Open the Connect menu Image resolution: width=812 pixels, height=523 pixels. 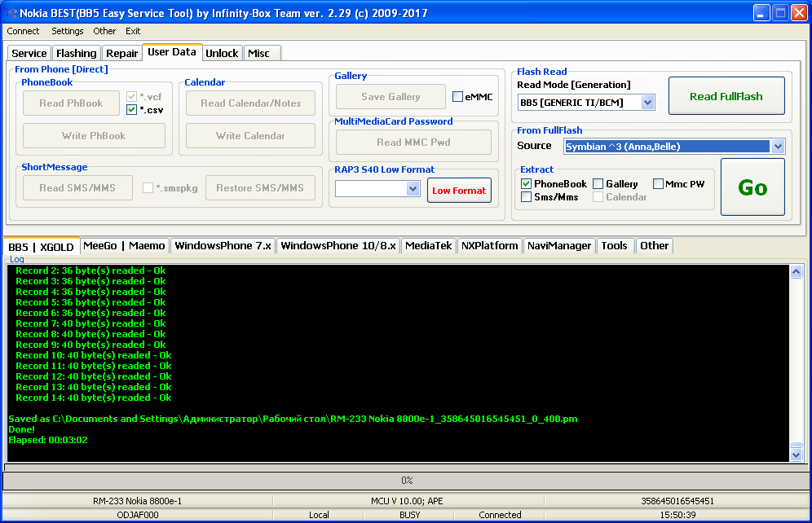tap(23, 31)
